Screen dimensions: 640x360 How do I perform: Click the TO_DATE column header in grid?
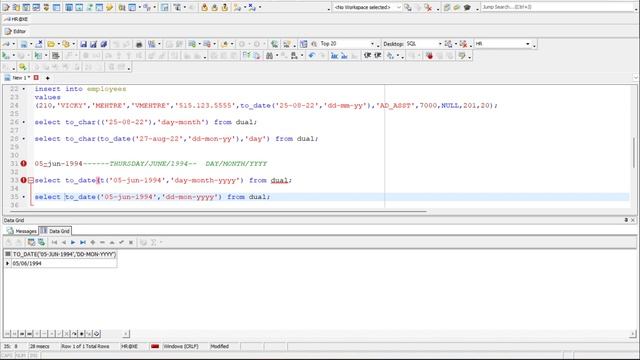(64, 254)
